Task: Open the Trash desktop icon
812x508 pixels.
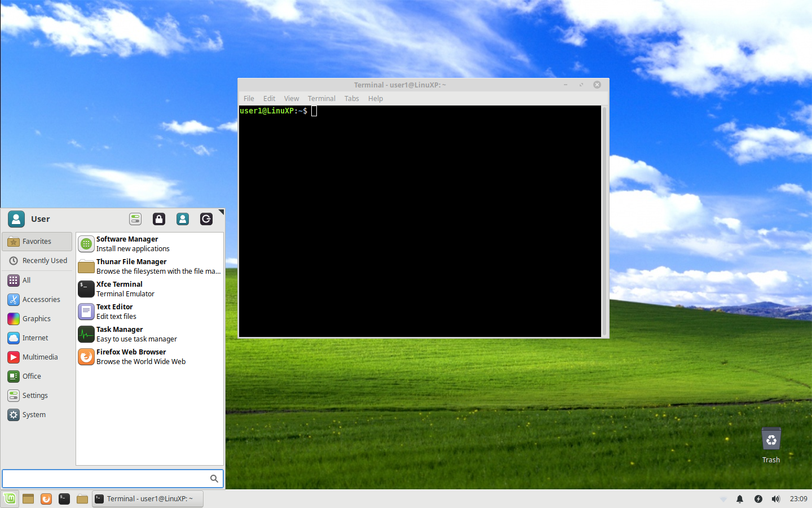Action: tap(771, 445)
